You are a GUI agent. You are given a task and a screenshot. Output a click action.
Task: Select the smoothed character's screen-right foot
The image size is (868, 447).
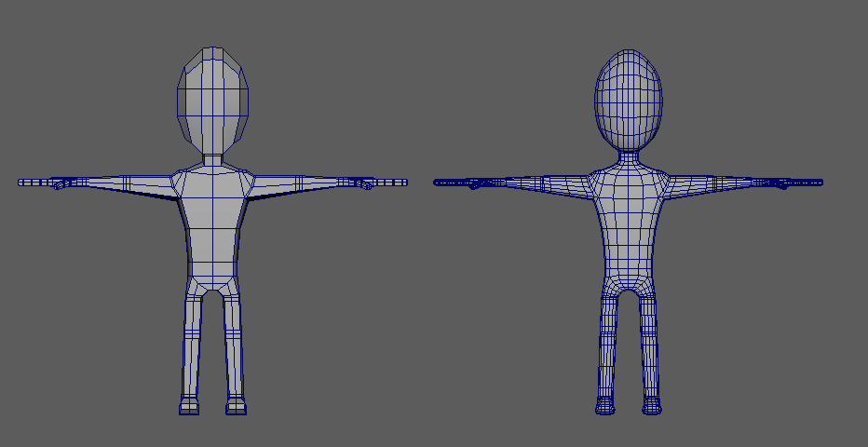point(651,406)
